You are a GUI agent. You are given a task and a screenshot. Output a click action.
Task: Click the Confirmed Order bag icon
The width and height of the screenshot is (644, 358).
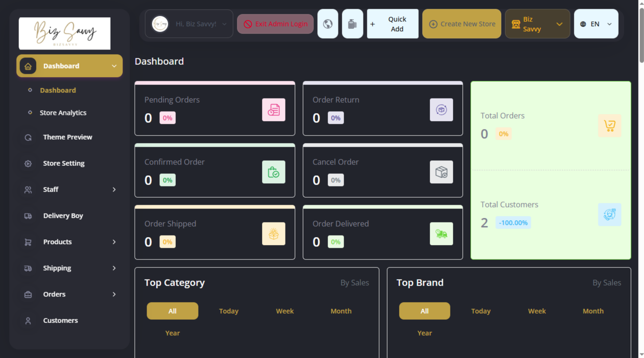tap(273, 172)
